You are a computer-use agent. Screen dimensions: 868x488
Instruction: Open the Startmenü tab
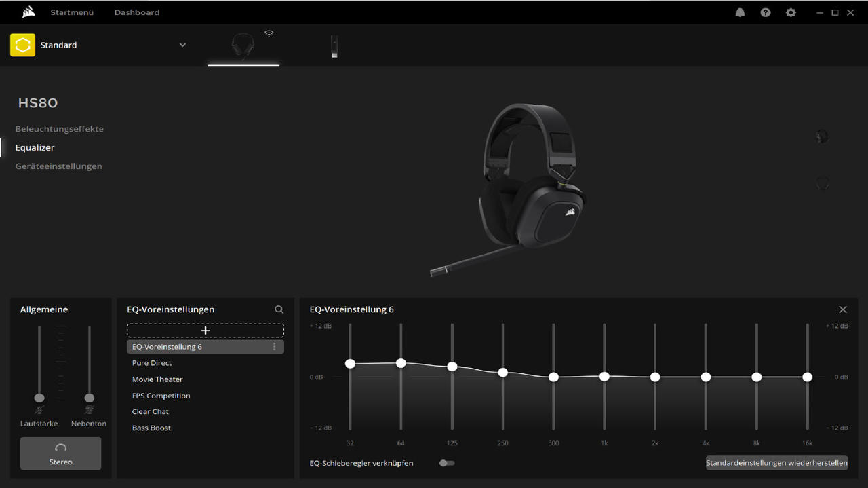pyautogui.click(x=72, y=12)
